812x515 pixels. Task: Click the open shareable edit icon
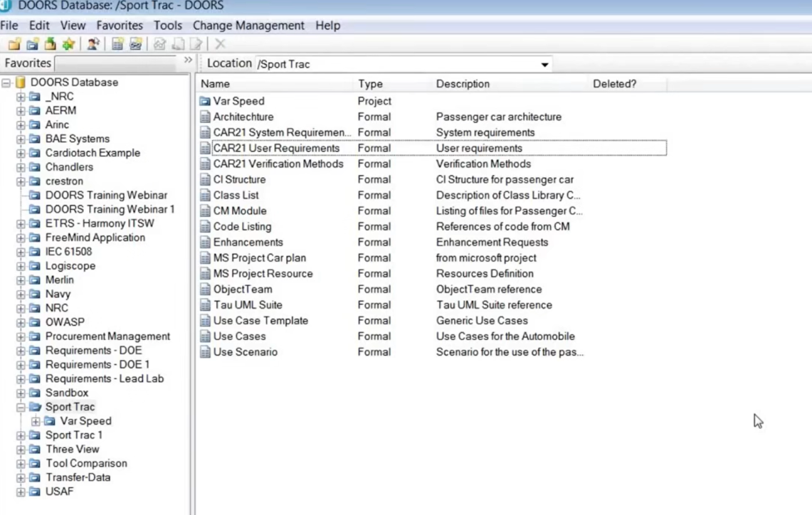pos(178,44)
